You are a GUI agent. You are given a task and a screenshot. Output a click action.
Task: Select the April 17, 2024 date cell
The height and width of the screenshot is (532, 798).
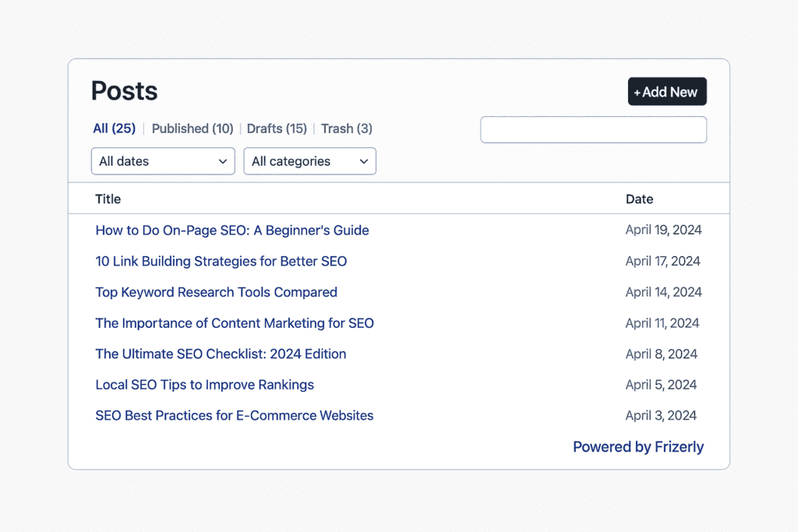point(662,261)
